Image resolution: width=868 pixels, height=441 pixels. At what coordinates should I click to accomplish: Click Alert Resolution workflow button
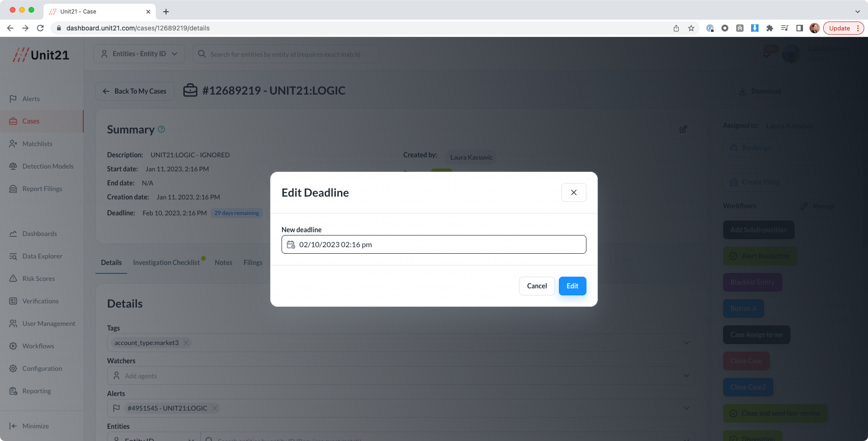pos(760,256)
